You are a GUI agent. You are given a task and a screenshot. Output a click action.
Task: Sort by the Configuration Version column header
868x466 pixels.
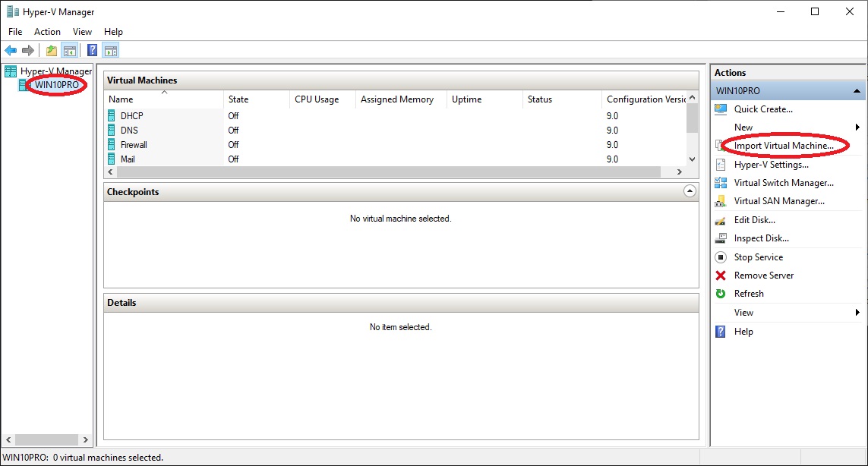[x=645, y=99]
